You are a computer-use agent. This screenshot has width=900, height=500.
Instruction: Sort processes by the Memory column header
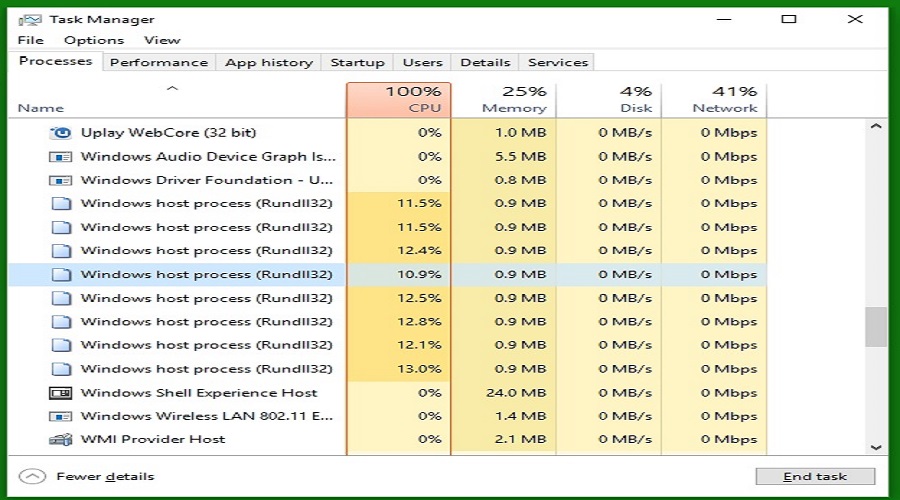pyautogui.click(x=503, y=100)
